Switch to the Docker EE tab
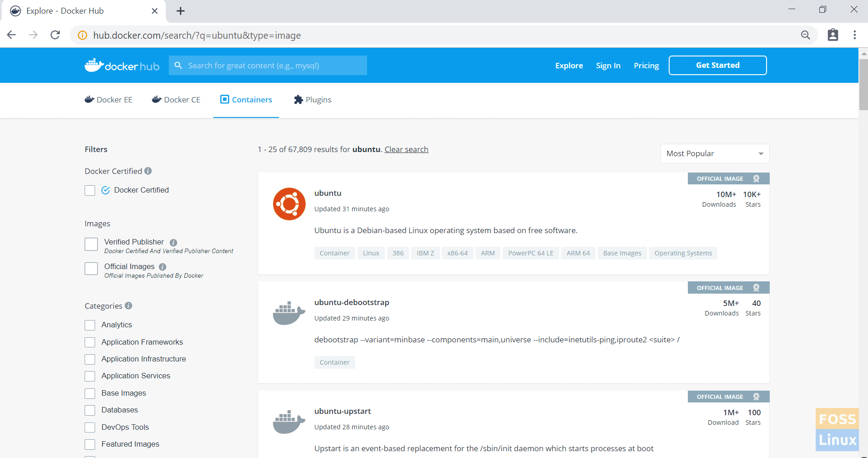Image resolution: width=868 pixels, height=458 pixels. pos(108,100)
